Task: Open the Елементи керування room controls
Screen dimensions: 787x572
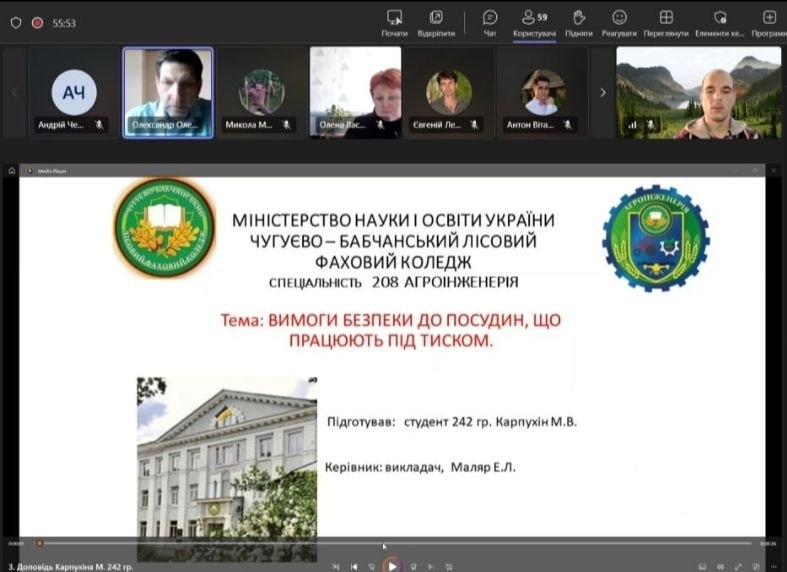Action: coord(719,22)
